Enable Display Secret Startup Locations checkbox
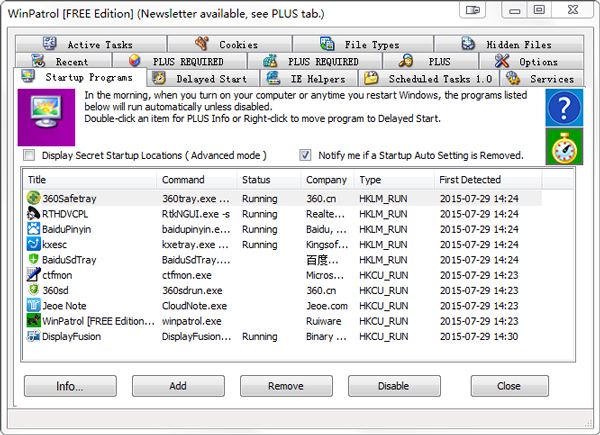This screenshot has height=435, width=600. pos(29,155)
